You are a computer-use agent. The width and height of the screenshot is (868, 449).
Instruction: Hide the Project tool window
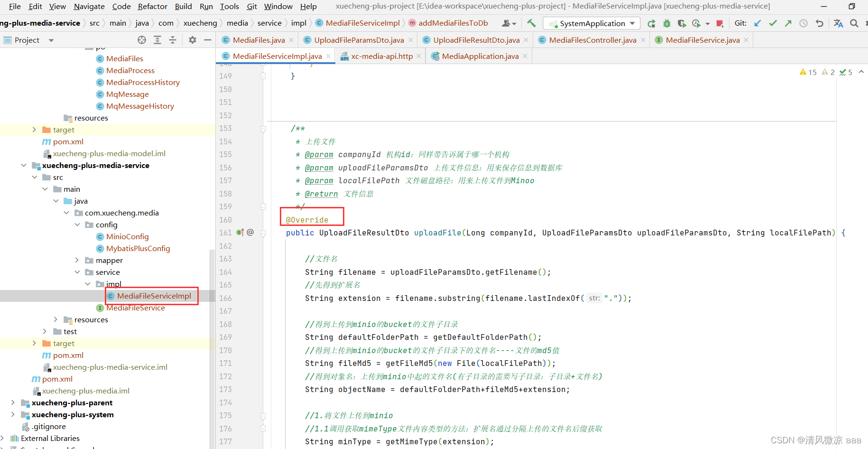208,40
